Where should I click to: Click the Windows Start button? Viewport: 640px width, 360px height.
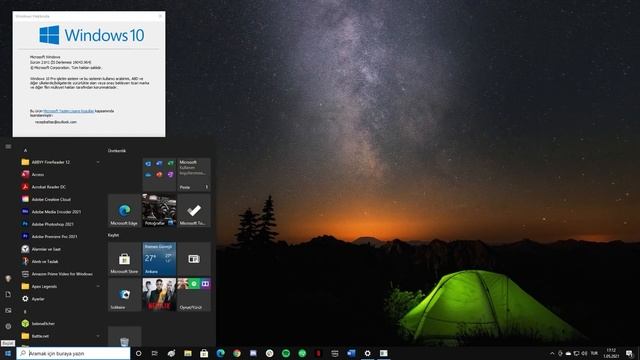(8, 353)
